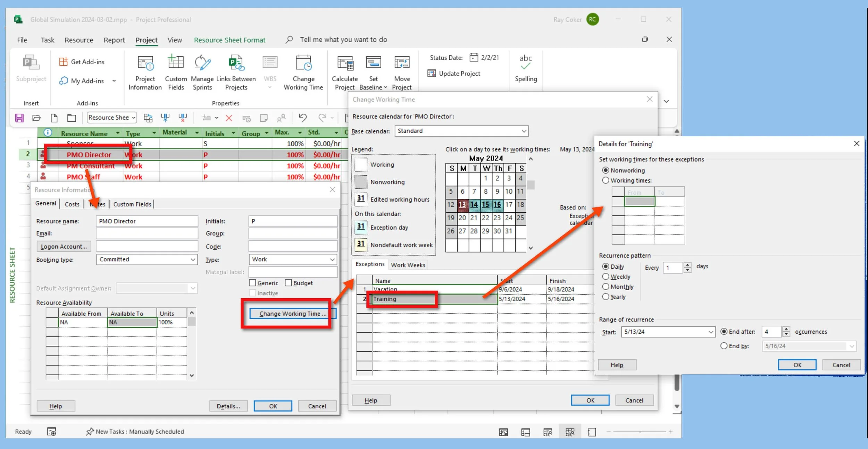Open the Task ribbon tab
The height and width of the screenshot is (449, 868).
[48, 40]
